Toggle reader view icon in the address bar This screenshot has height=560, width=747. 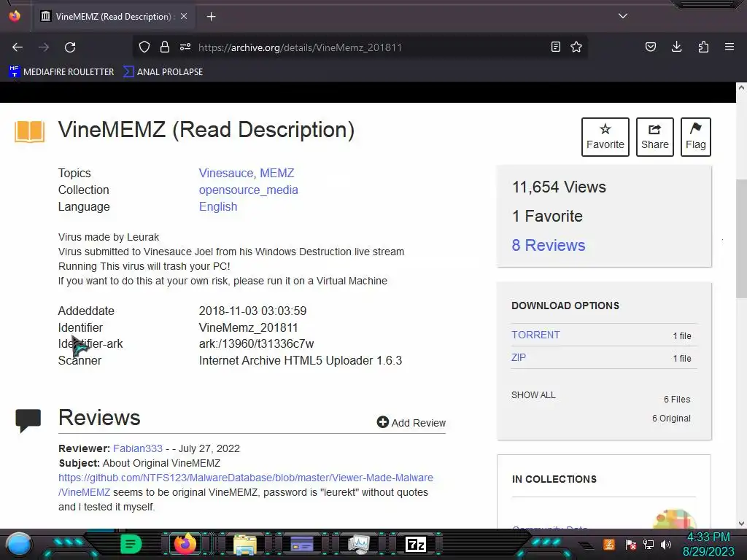pyautogui.click(x=555, y=47)
